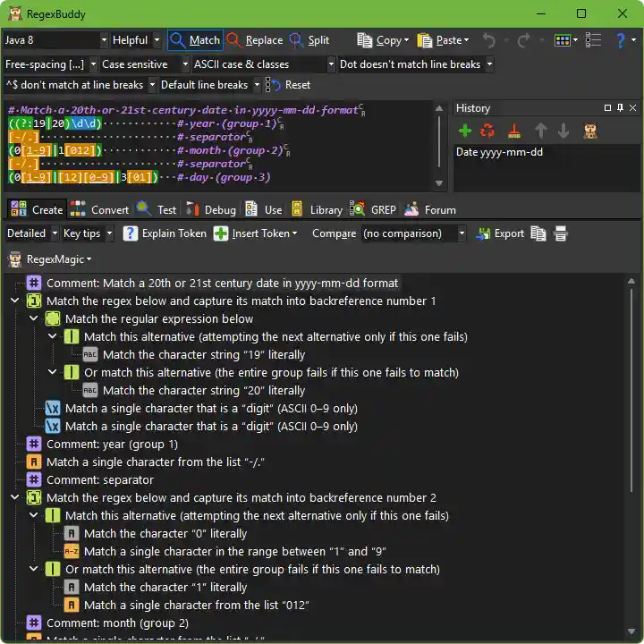Open the Copy dropdown menu
This screenshot has height=644, width=644.
pos(383,40)
